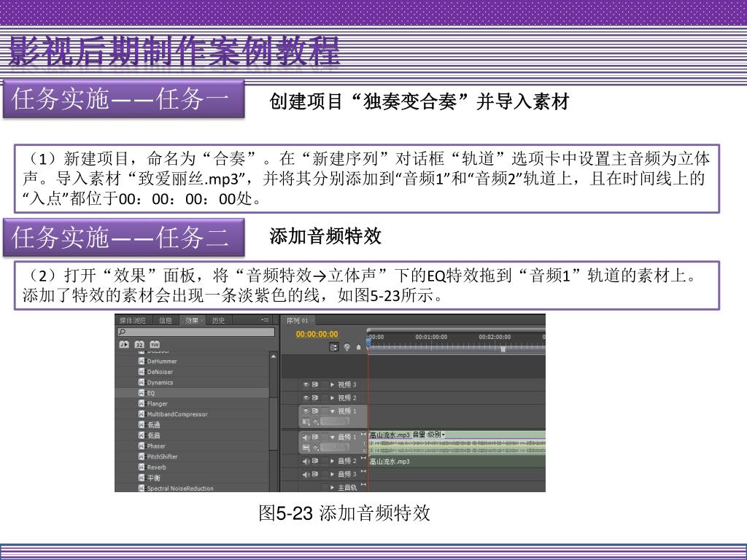Click the sync lock icon on 视频 3
This screenshot has height=560, width=747.
[x=315, y=384]
